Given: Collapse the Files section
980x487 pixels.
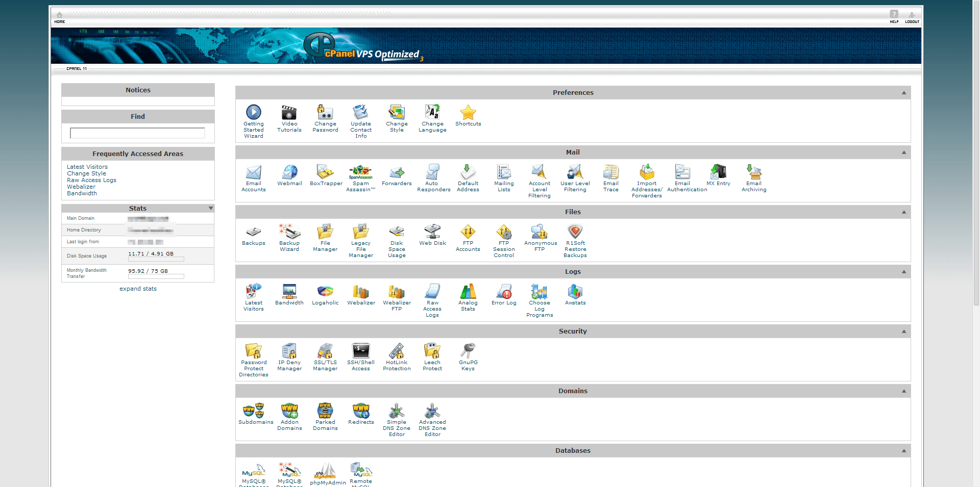Looking at the screenshot, I should click(x=903, y=212).
